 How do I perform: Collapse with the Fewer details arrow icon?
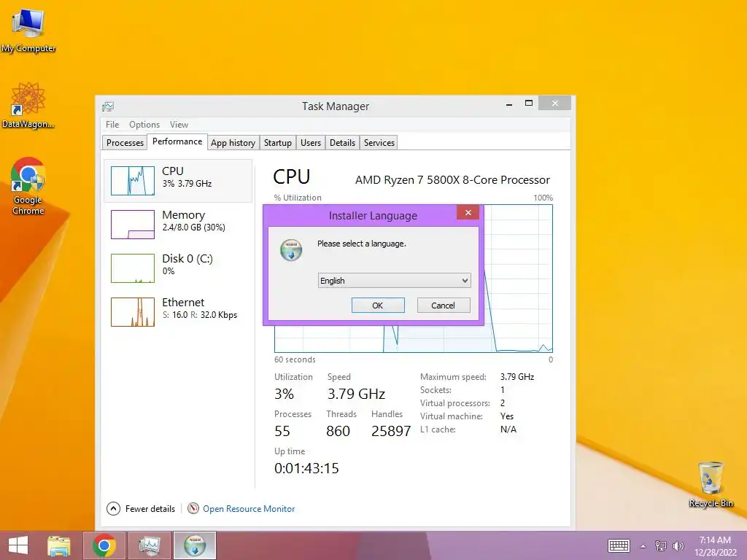pyautogui.click(x=113, y=508)
